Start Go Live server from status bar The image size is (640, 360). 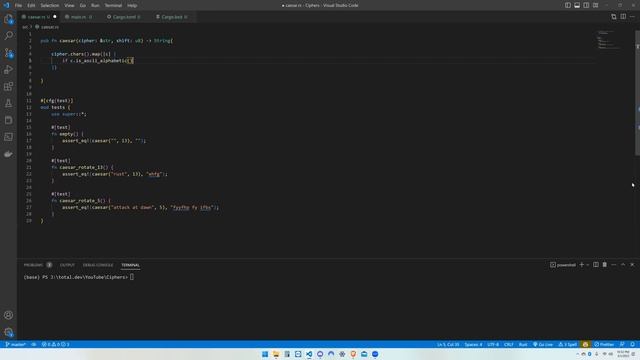tap(542, 344)
